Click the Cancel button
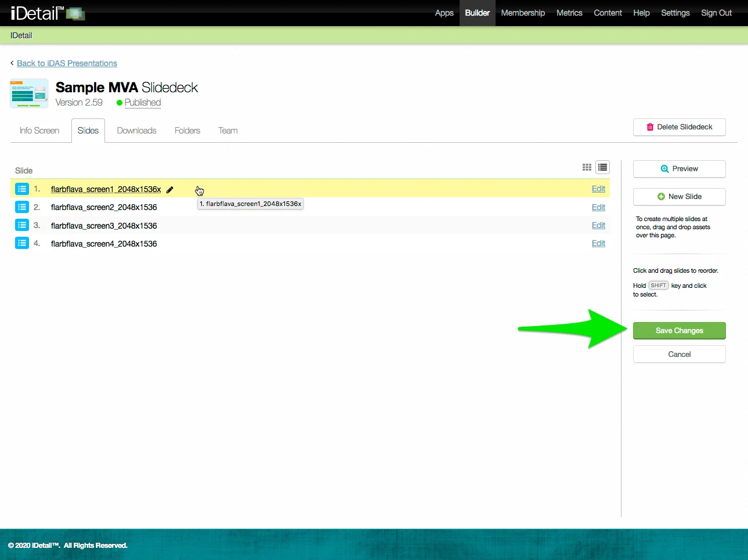The height and width of the screenshot is (560, 748). tap(680, 355)
